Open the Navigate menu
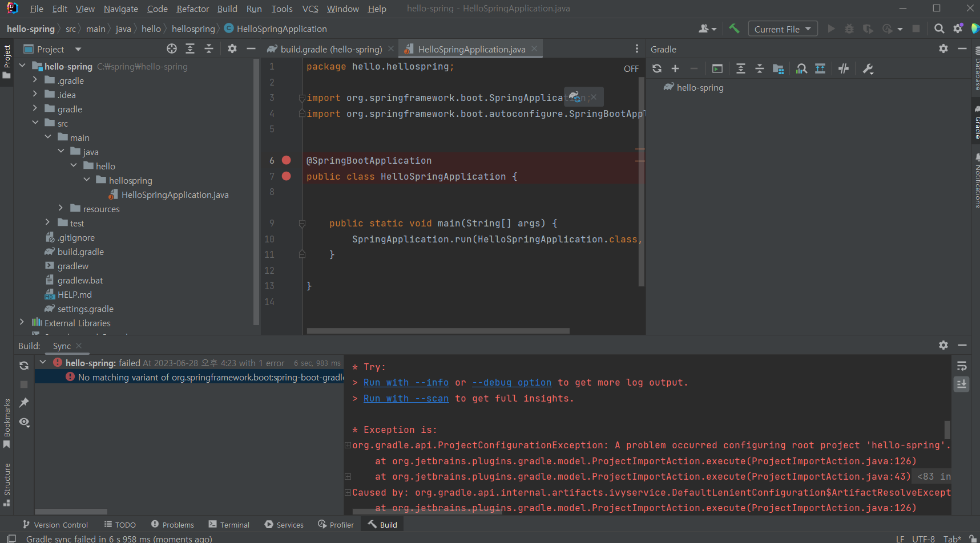 [121, 9]
